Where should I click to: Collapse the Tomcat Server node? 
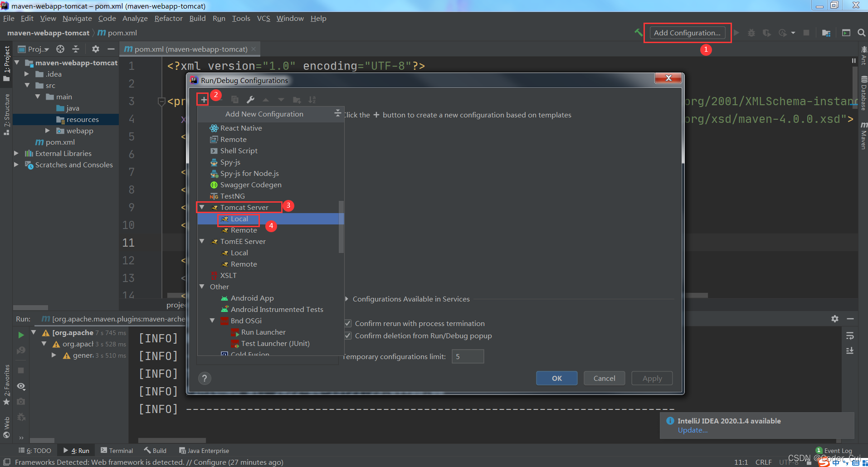tap(202, 207)
